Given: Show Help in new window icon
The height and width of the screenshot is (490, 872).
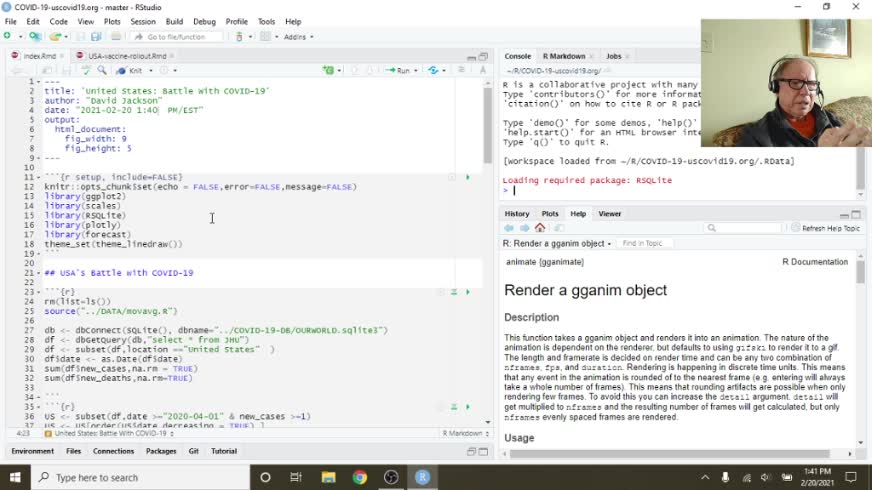Looking at the screenshot, I should 559,228.
